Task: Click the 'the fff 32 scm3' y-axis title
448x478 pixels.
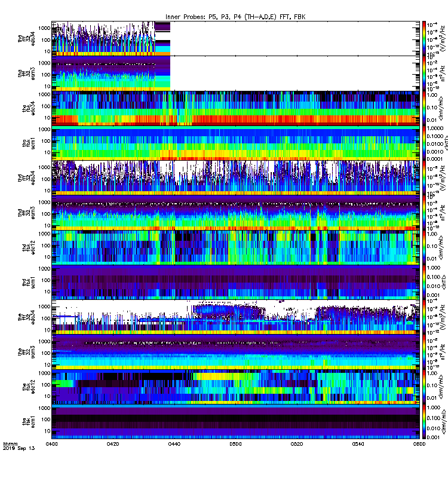Action: coord(27,352)
